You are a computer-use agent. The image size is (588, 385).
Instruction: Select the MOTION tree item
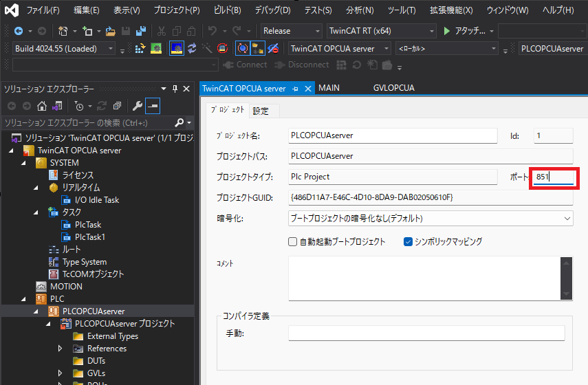point(66,287)
